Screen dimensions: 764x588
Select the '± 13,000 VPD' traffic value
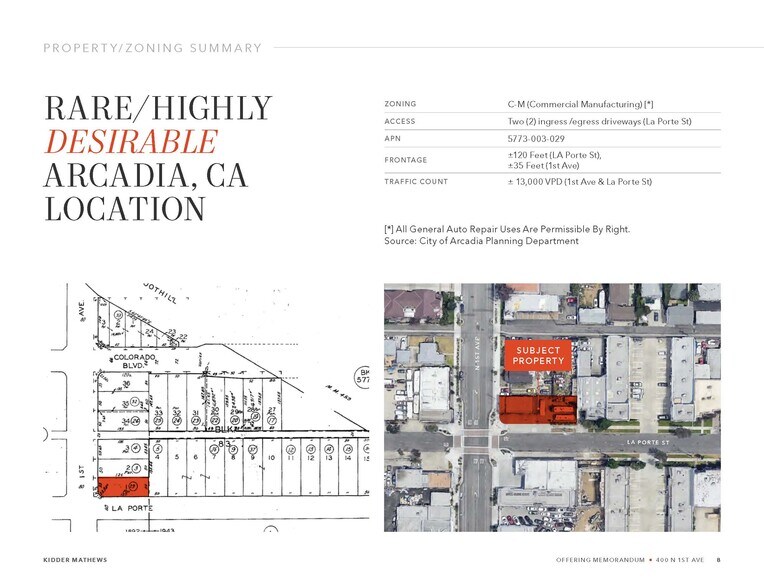tap(535, 182)
